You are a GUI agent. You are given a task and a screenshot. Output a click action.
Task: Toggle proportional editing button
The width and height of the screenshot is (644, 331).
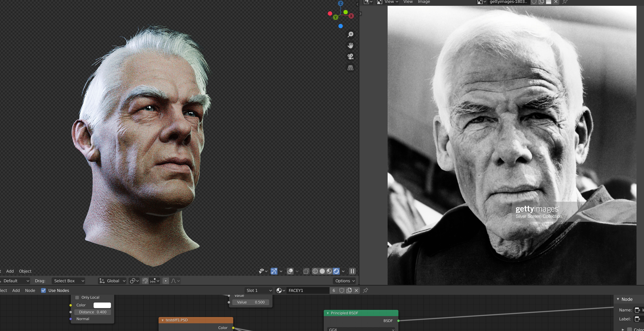pyautogui.click(x=165, y=281)
